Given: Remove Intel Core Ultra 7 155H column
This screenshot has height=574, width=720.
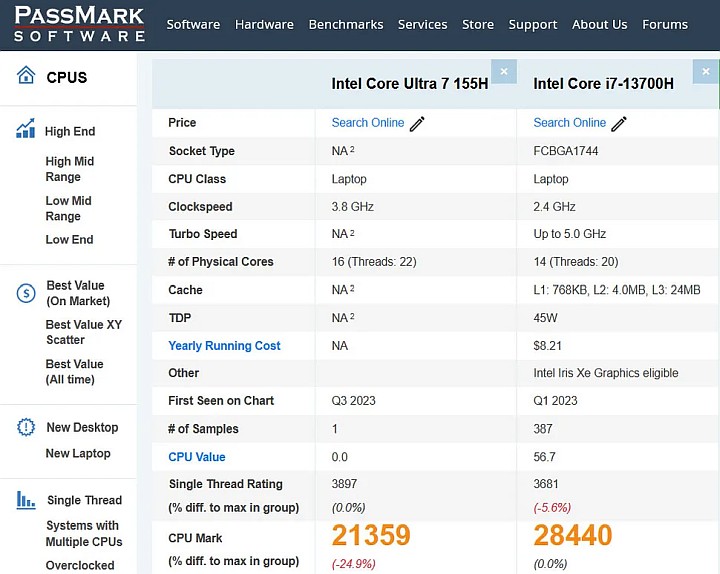Looking at the screenshot, I should (504, 71).
